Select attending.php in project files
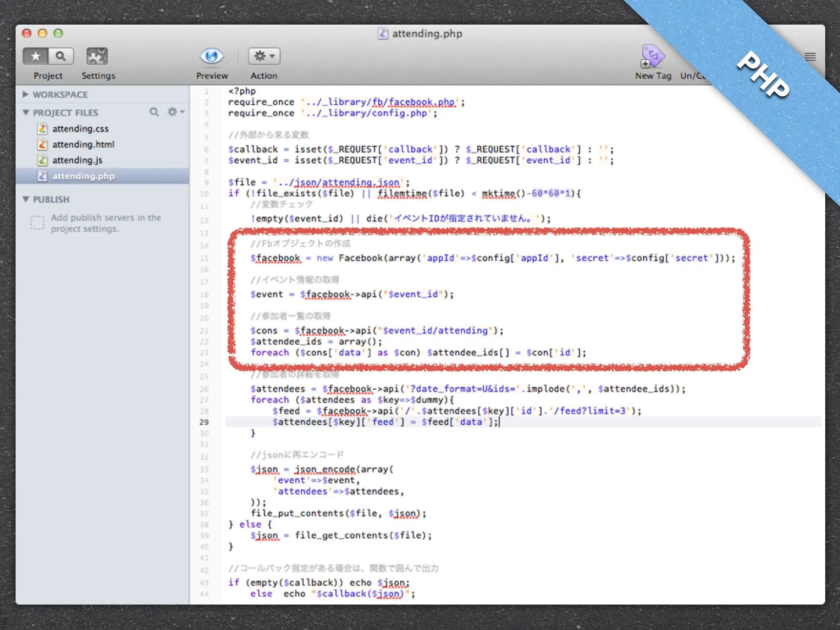Image resolution: width=840 pixels, height=630 pixels. pos(83,176)
